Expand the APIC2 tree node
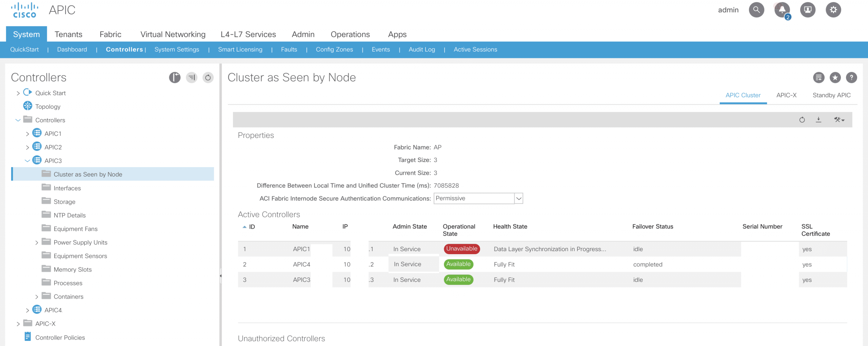 tap(27, 147)
